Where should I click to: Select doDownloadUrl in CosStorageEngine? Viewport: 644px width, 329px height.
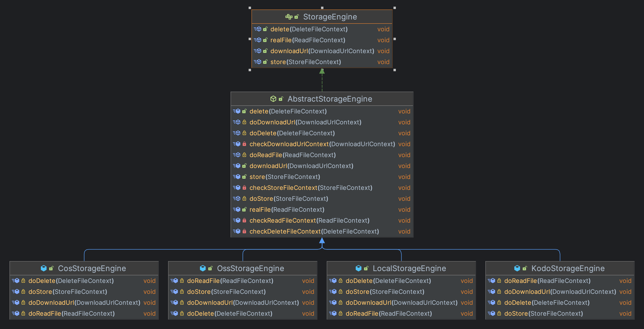click(x=84, y=303)
